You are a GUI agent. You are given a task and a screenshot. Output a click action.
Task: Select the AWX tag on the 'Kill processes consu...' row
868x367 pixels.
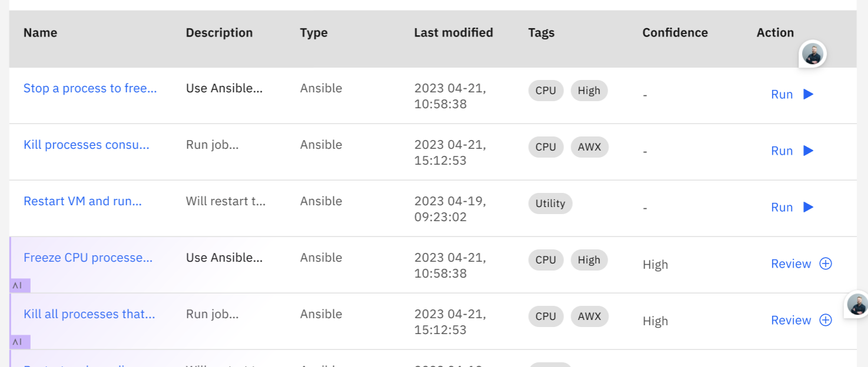pyautogui.click(x=589, y=147)
